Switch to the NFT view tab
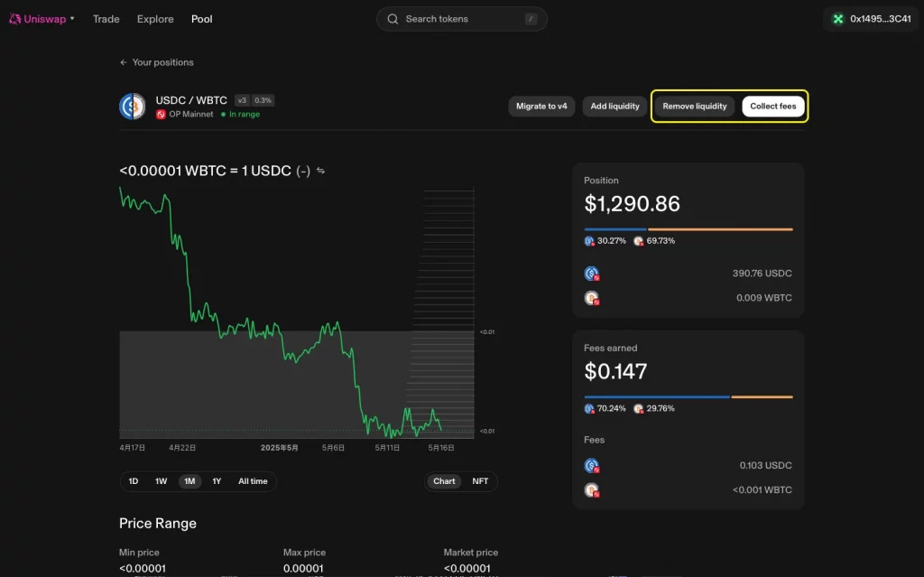924x577 pixels. click(480, 481)
